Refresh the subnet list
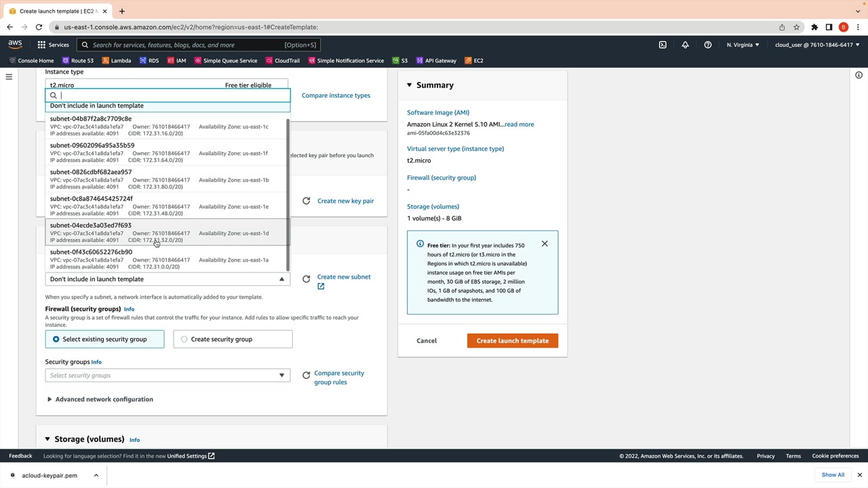 307,279
